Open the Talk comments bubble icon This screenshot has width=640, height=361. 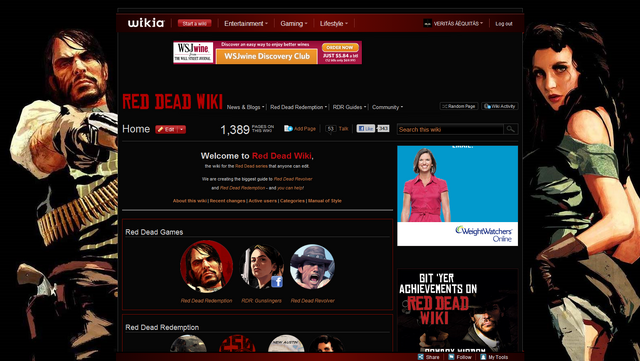331,129
